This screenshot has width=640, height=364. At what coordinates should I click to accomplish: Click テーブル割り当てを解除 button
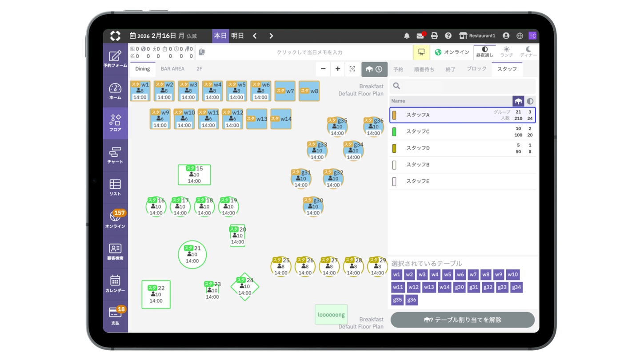pos(463,320)
